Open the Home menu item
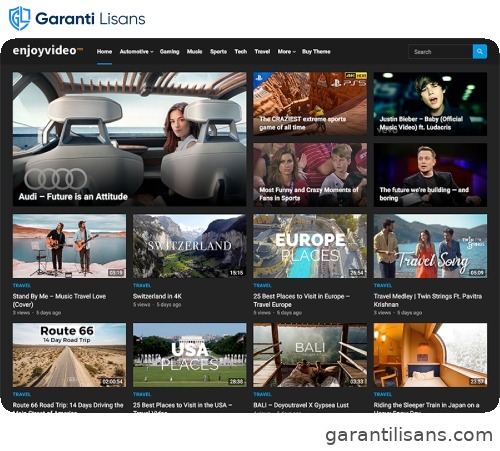Viewport: 500px width, 451px height. click(104, 52)
